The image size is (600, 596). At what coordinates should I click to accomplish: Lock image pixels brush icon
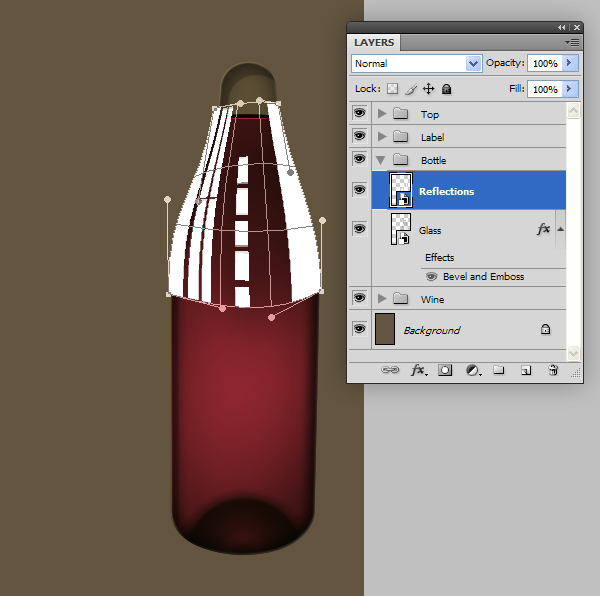411,89
